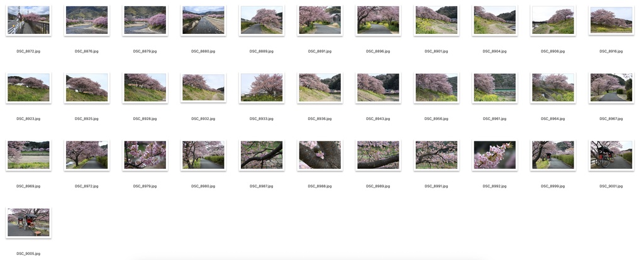Choose the DSC_8896.jpg thumbnail
The image size is (644, 260).
[x=378, y=20]
